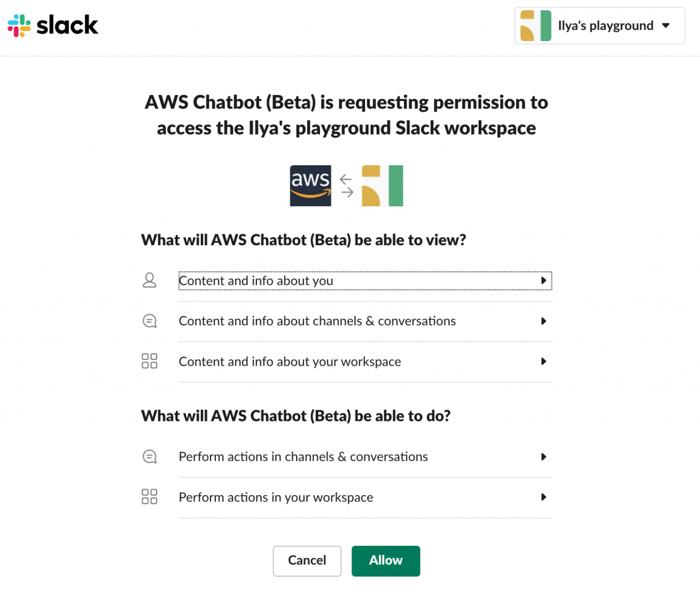The width and height of the screenshot is (700, 595).
Task: Click the AWS logo in the connection graphic
Action: click(x=310, y=185)
